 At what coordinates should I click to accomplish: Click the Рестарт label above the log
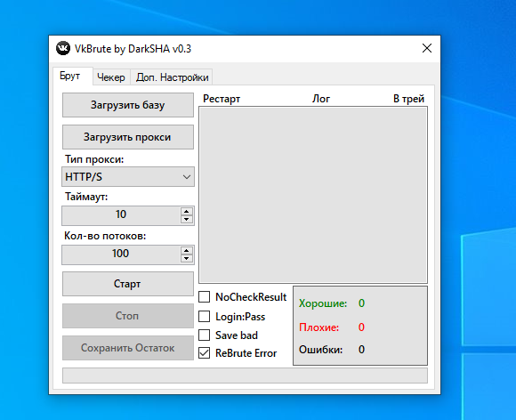coord(222,99)
